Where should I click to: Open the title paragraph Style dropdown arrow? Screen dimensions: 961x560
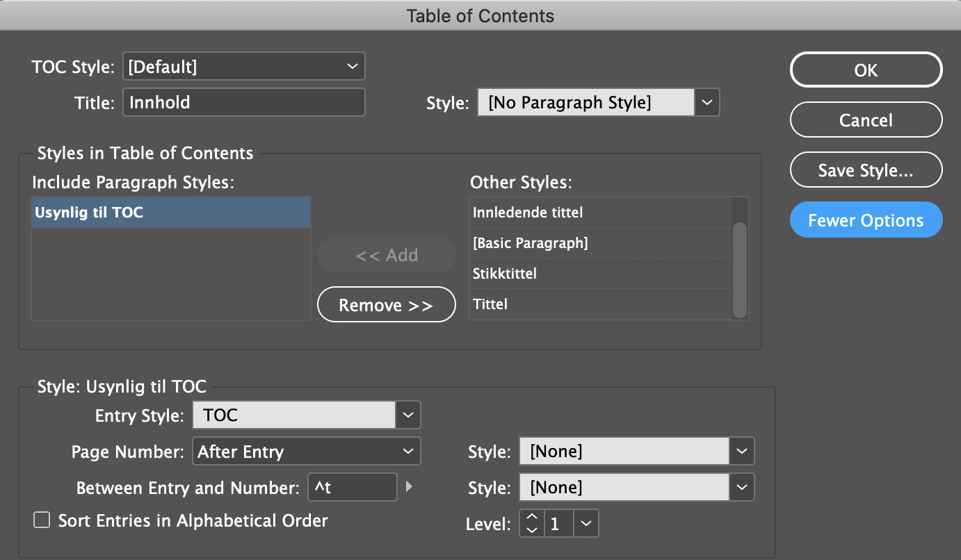707,102
